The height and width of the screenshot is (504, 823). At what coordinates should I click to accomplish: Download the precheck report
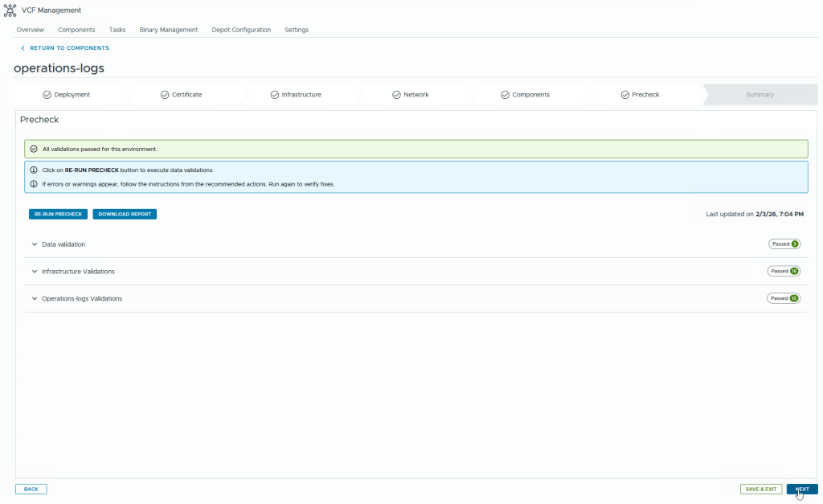pos(125,215)
